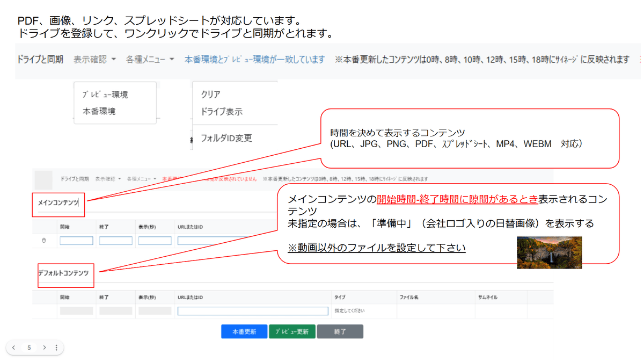Select クリア from the 各種メニュー list

click(x=210, y=95)
